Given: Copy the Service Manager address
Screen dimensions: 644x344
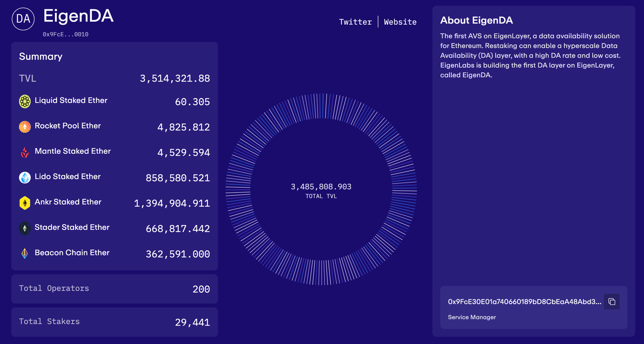Looking at the screenshot, I should (x=611, y=302).
